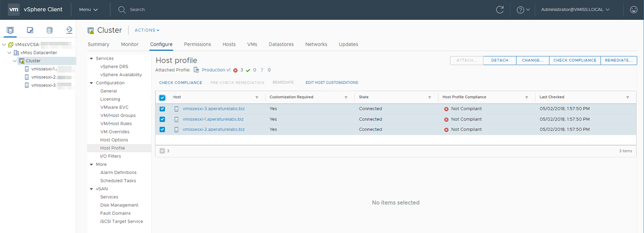
Task: Click the VMware vm logo
Action: (14, 9)
